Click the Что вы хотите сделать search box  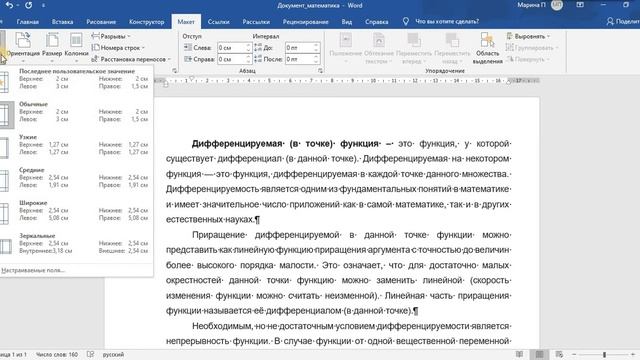(447, 21)
